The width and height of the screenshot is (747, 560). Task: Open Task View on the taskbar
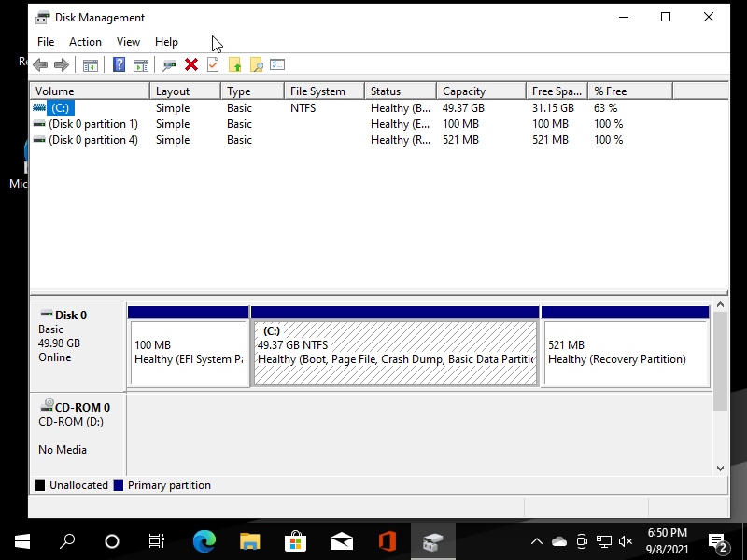click(156, 541)
